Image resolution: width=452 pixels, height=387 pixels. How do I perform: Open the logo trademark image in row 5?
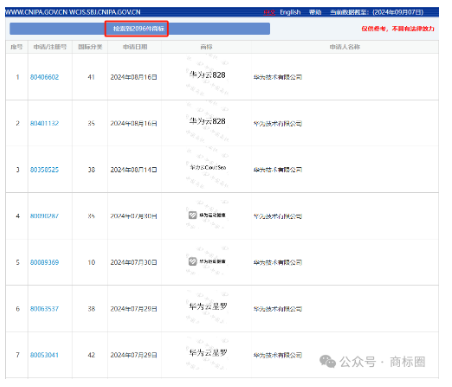207,261
